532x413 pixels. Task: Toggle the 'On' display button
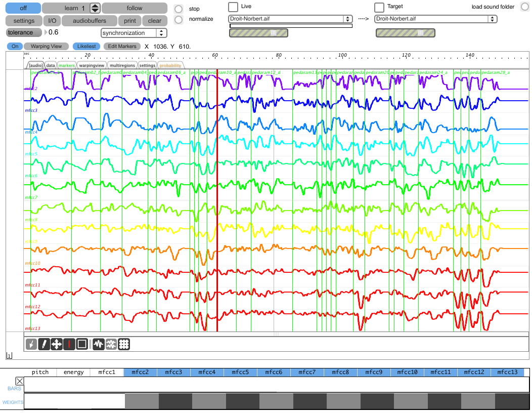pyautogui.click(x=15, y=46)
